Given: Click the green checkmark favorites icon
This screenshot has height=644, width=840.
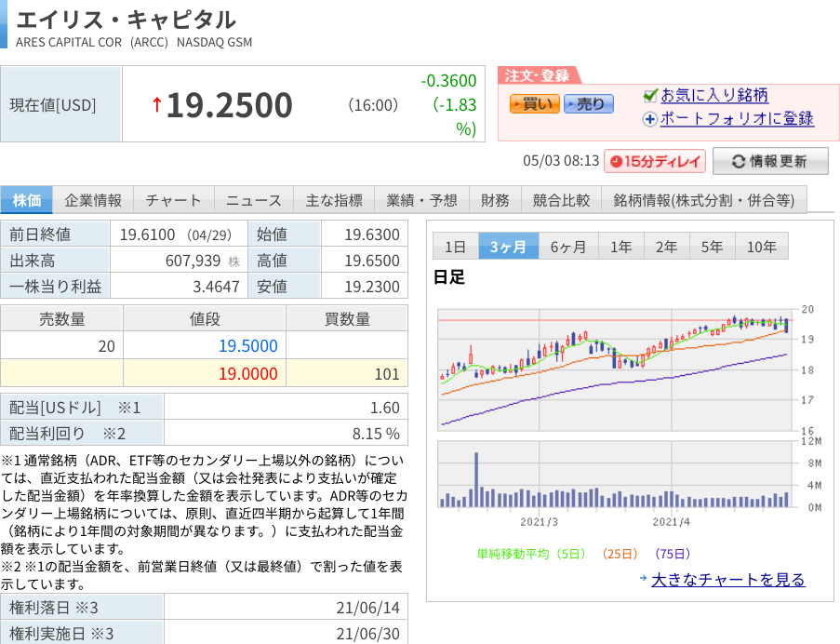Looking at the screenshot, I should click(650, 95).
